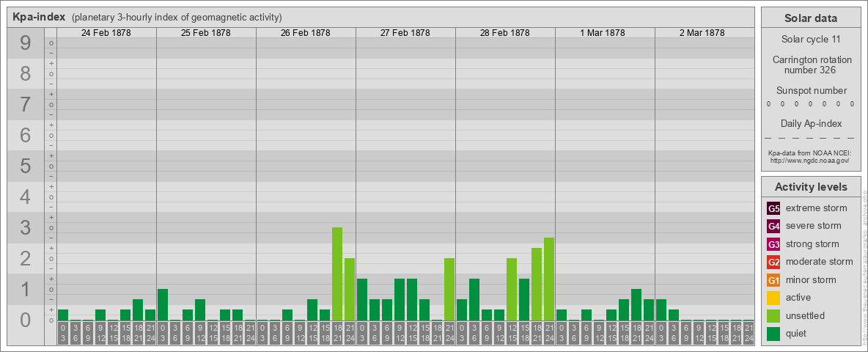The height and width of the screenshot is (352, 868).
Task: Select the '1 Mar 1878' date header
Action: pos(603,33)
